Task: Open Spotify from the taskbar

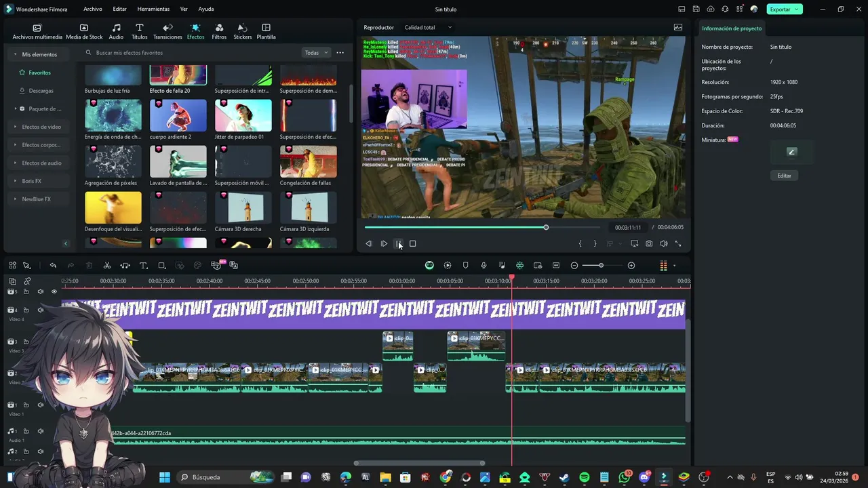Action: 585,477
